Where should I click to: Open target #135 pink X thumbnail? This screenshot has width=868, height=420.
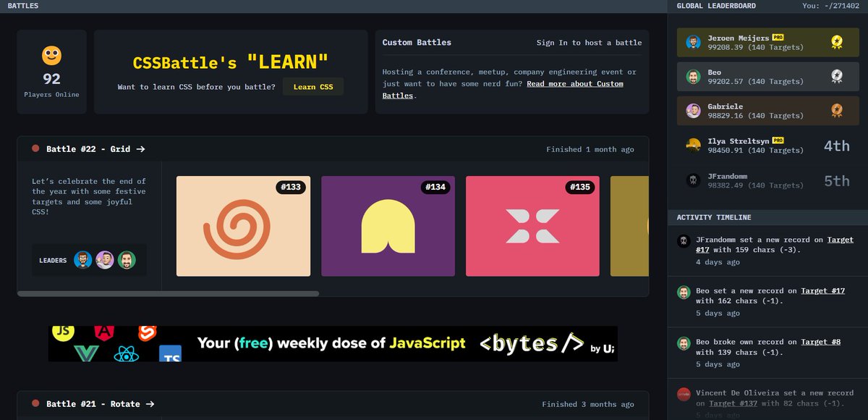[x=532, y=226]
